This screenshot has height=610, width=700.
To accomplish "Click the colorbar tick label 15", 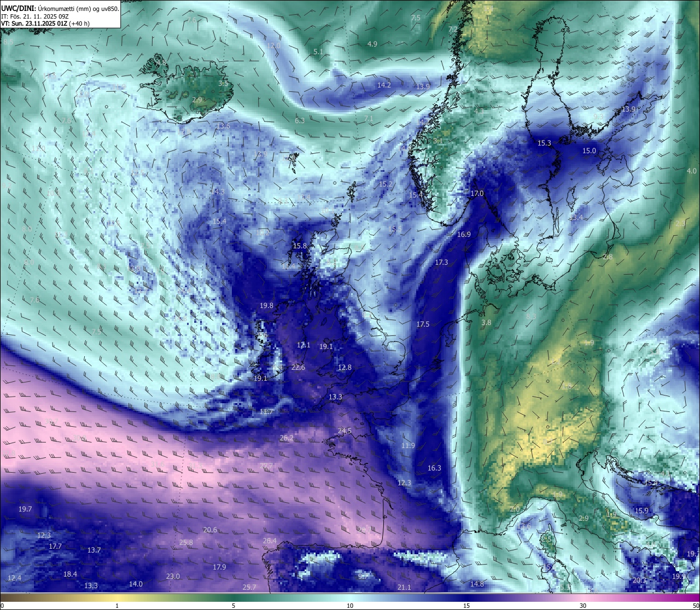I will coord(466,606).
